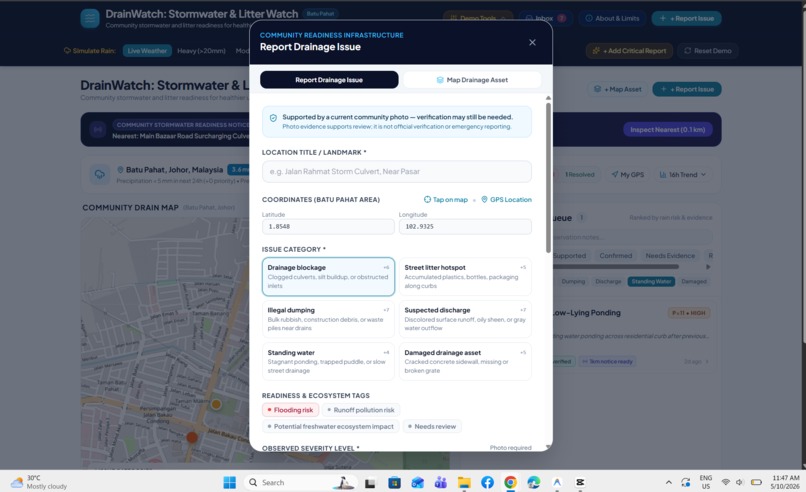Viewport: 806px width, 492px height.
Task: Open About & Limits
Action: click(612, 19)
